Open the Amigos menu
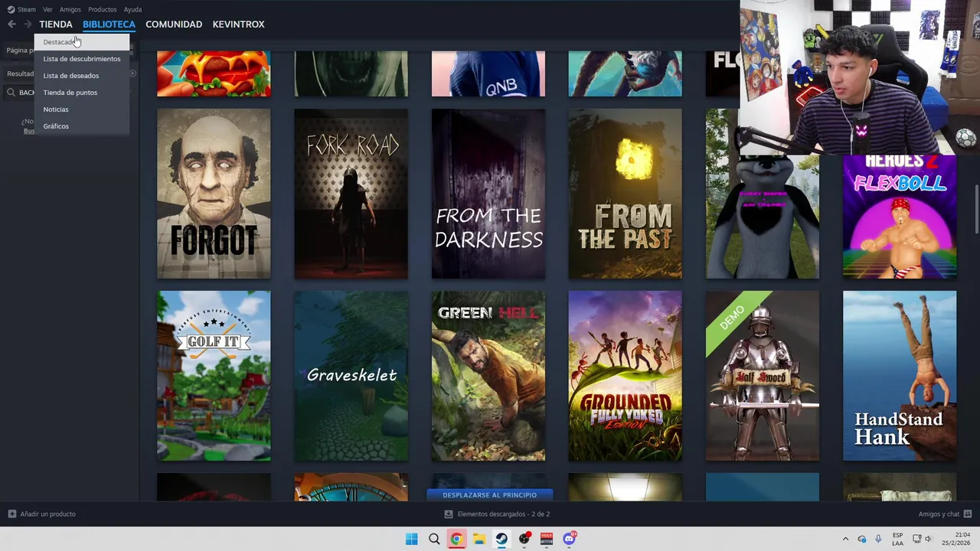Image resolution: width=980 pixels, height=551 pixels. pos(70,9)
